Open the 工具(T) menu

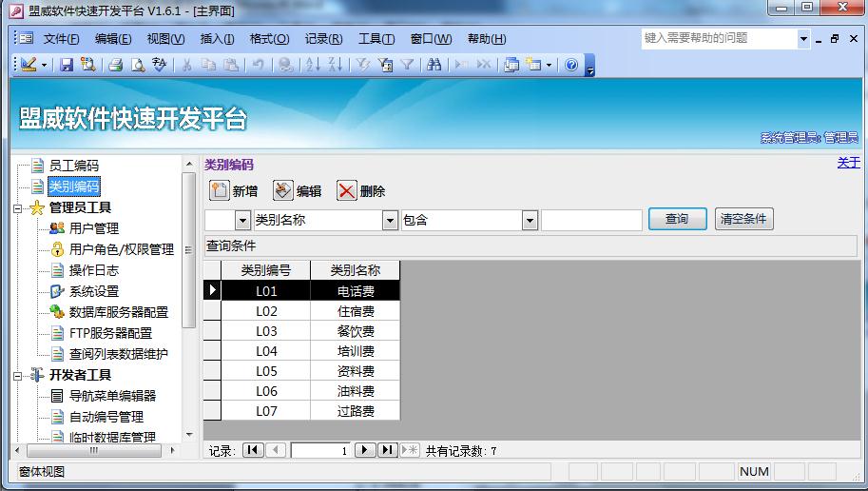point(376,39)
